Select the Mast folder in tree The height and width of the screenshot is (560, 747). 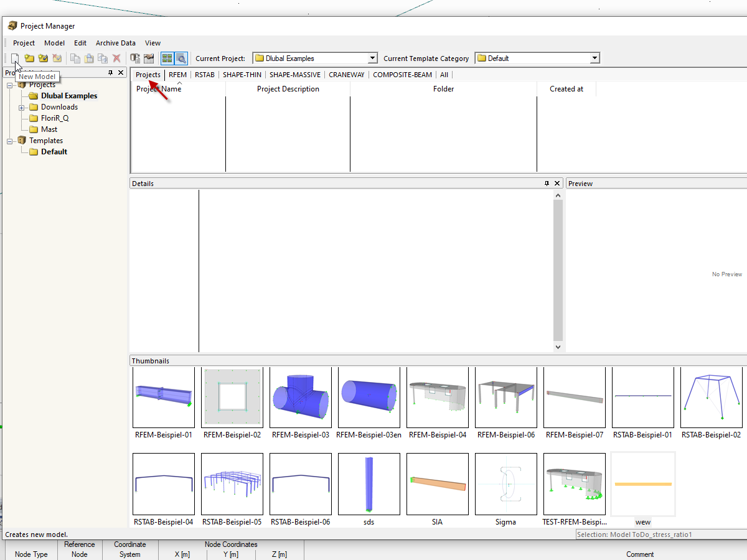(49, 129)
